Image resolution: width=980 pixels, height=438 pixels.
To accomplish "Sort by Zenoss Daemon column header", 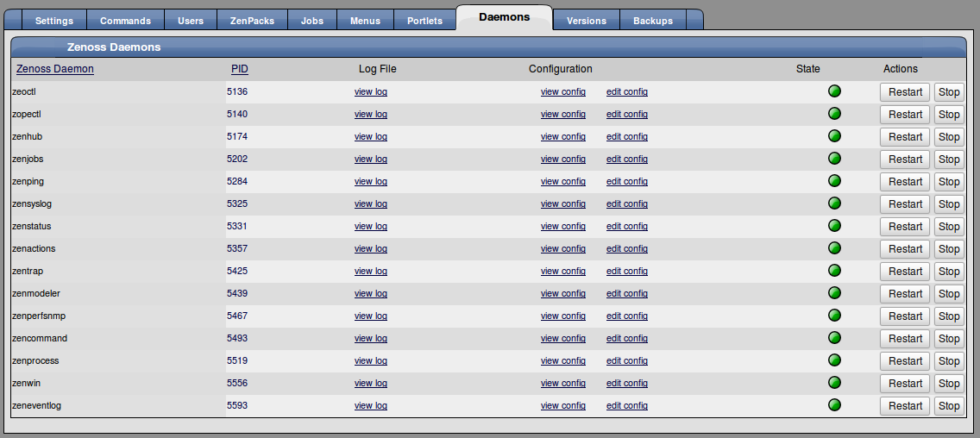I will click(x=55, y=69).
